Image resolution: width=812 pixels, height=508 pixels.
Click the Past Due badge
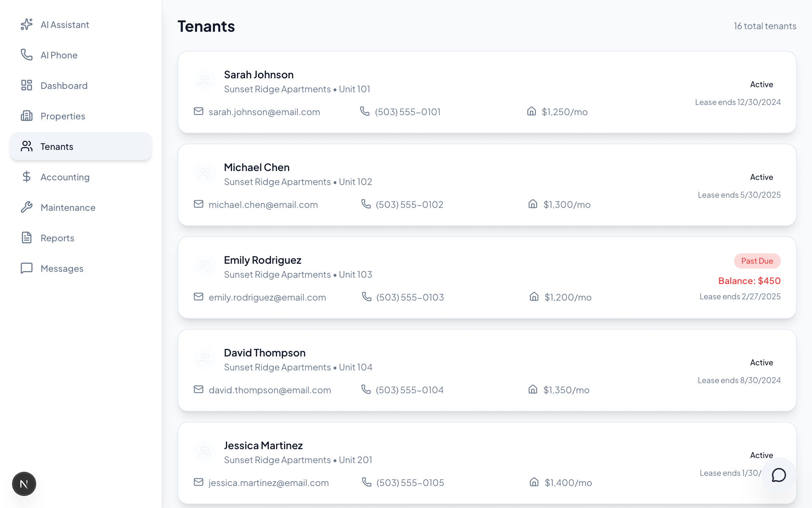(757, 261)
